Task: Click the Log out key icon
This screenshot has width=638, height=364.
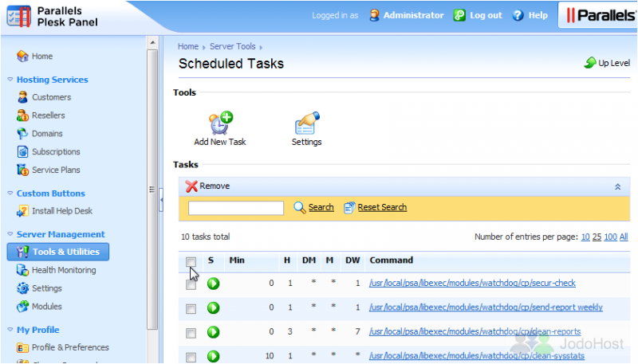Action: (x=459, y=15)
